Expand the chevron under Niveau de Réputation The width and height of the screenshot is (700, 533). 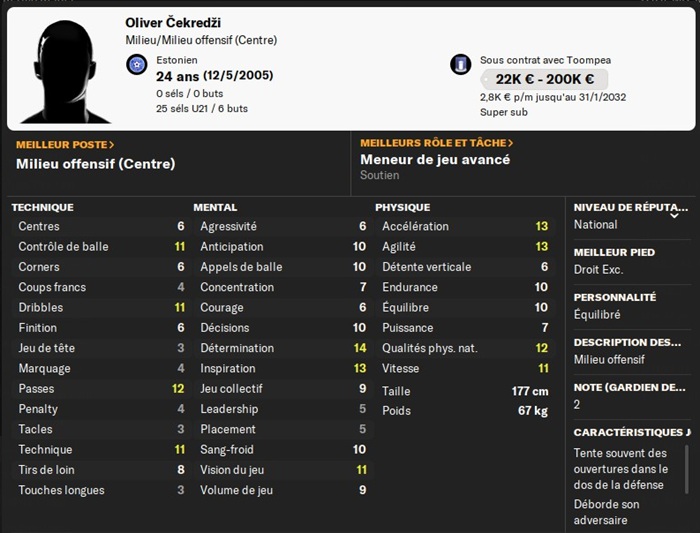pos(674,215)
